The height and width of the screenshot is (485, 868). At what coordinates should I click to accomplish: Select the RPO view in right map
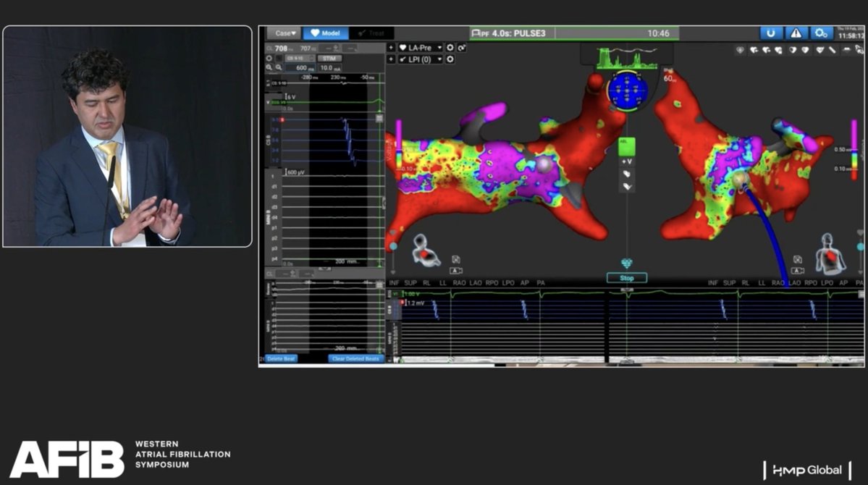tap(811, 283)
